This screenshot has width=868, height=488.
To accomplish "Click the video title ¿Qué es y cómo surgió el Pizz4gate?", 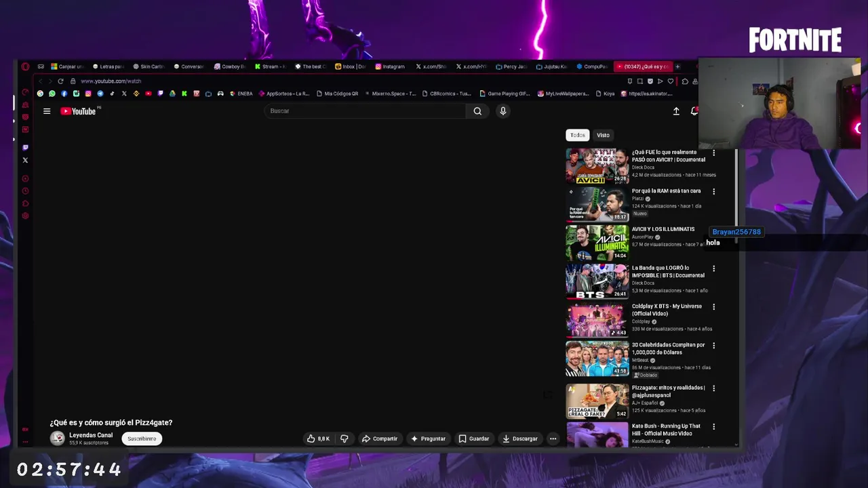I will click(x=111, y=422).
